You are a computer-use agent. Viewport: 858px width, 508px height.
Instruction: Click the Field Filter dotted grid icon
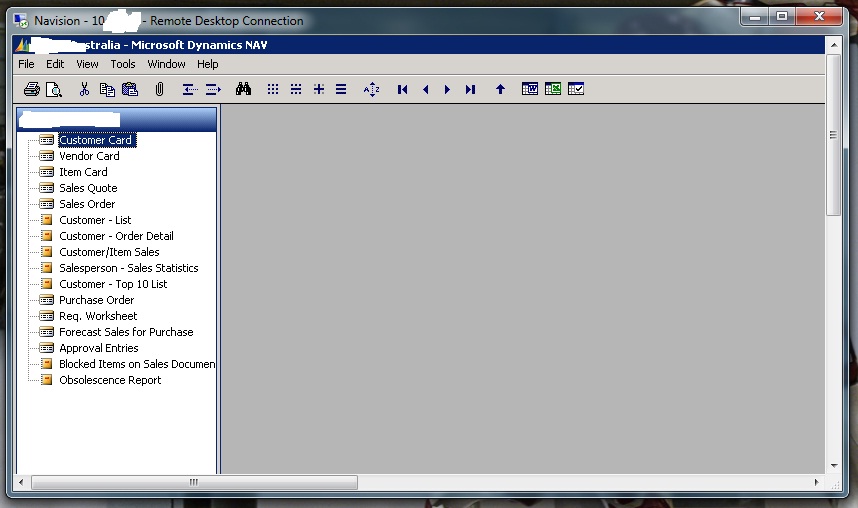click(273, 89)
